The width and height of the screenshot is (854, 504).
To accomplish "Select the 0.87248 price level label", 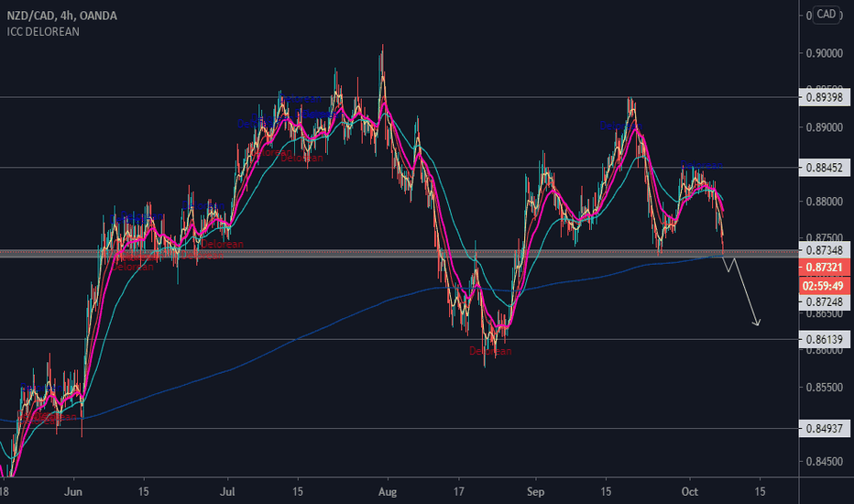I will point(824,301).
